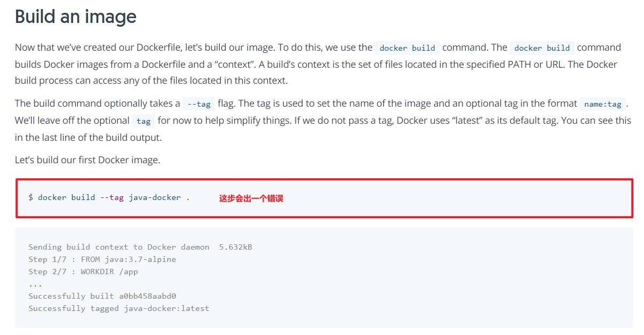Click the inline "--tag" flag code

[x=198, y=104]
